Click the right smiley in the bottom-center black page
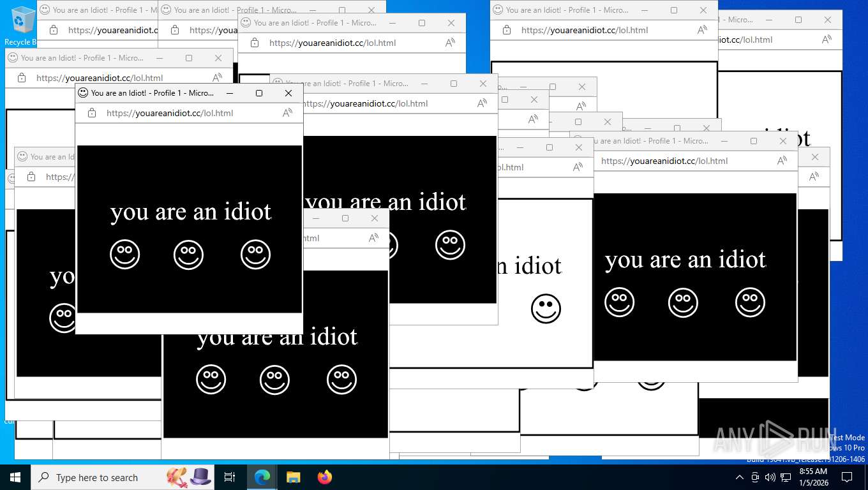Image resolution: width=868 pixels, height=490 pixels. click(x=341, y=380)
